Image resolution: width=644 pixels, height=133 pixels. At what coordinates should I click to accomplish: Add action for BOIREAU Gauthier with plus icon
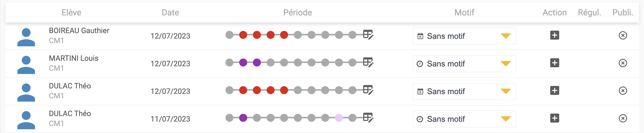[554, 35]
